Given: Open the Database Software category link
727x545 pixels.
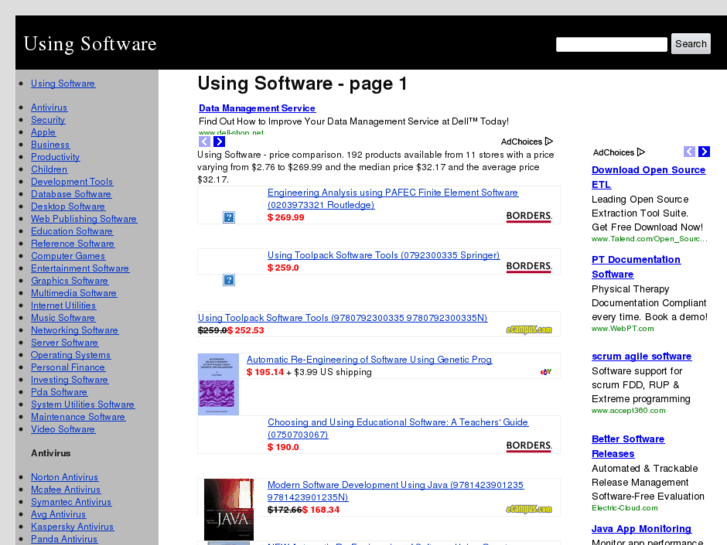Looking at the screenshot, I should 71,194.
